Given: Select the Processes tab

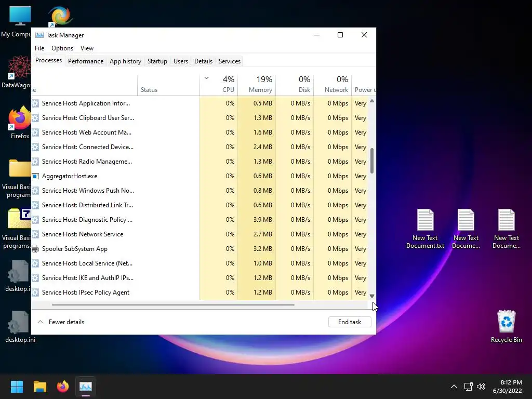Looking at the screenshot, I should click(x=48, y=60).
